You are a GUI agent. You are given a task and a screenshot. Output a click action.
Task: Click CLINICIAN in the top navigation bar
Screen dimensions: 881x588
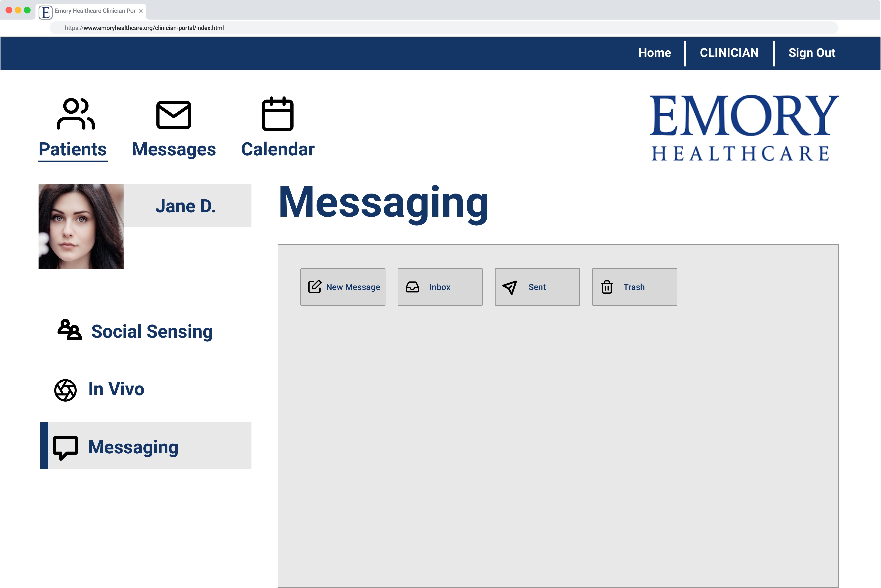(729, 53)
